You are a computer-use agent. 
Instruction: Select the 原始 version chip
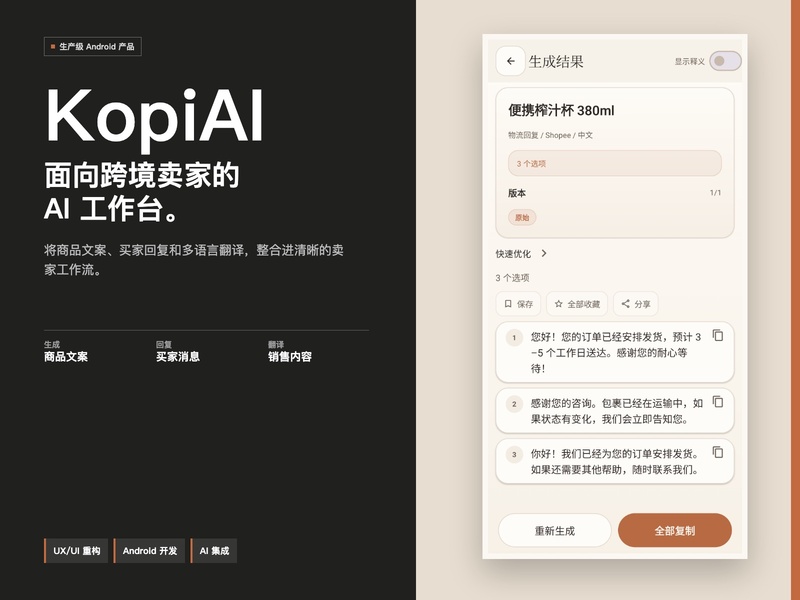click(x=522, y=218)
